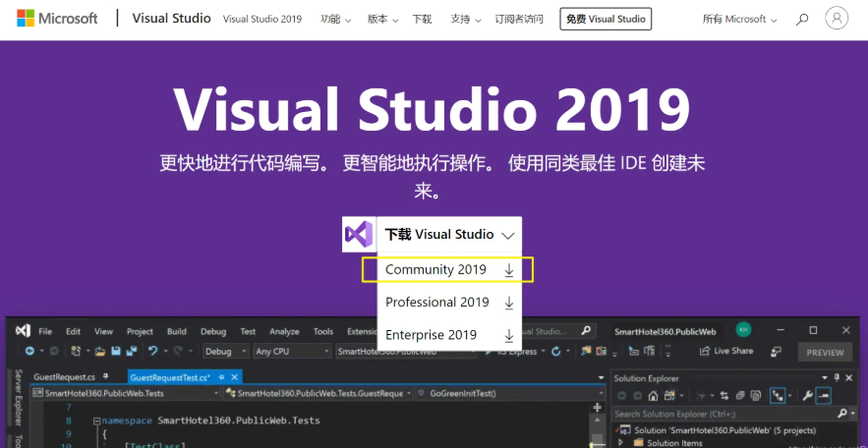Click the New Project toolbar icon

pyautogui.click(x=76, y=351)
